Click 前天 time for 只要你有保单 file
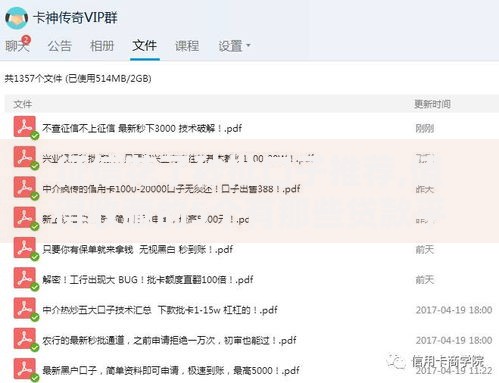 [424, 249]
